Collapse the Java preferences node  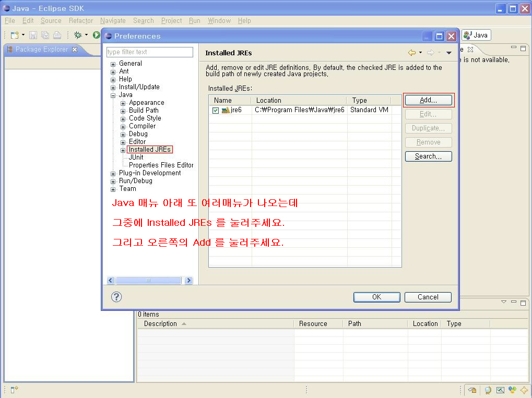pyautogui.click(x=113, y=95)
